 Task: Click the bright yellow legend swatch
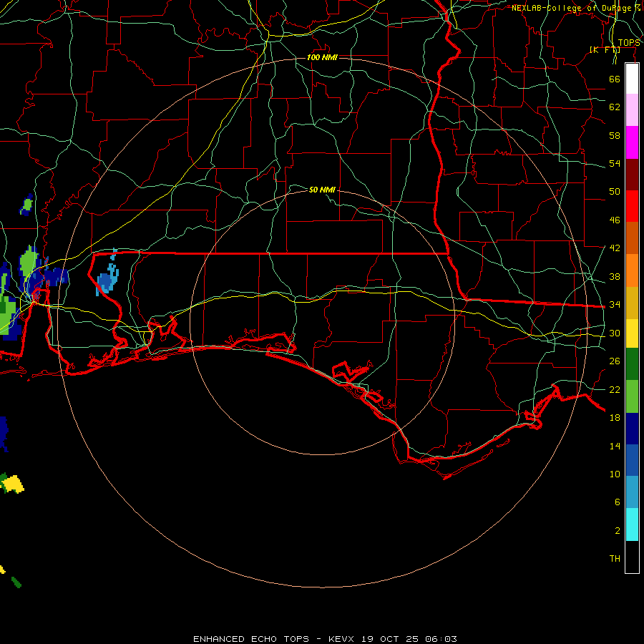click(x=632, y=333)
